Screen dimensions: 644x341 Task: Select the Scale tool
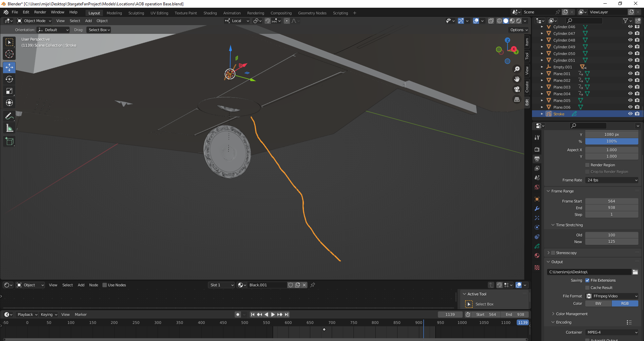point(9,91)
